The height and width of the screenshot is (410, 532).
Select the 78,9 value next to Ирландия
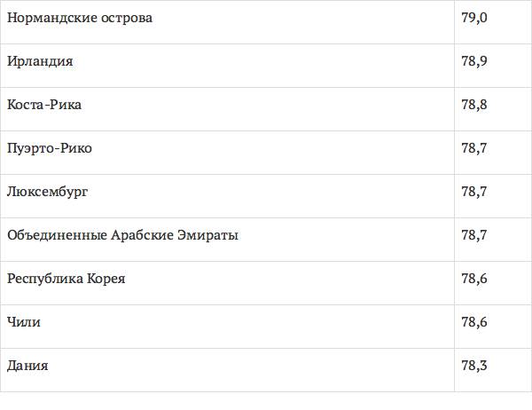pos(474,61)
